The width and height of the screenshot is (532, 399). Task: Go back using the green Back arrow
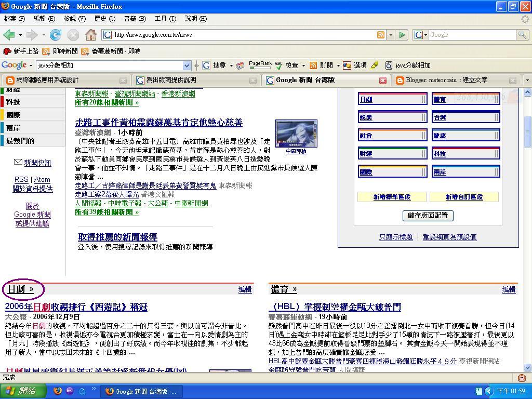pos(8,35)
